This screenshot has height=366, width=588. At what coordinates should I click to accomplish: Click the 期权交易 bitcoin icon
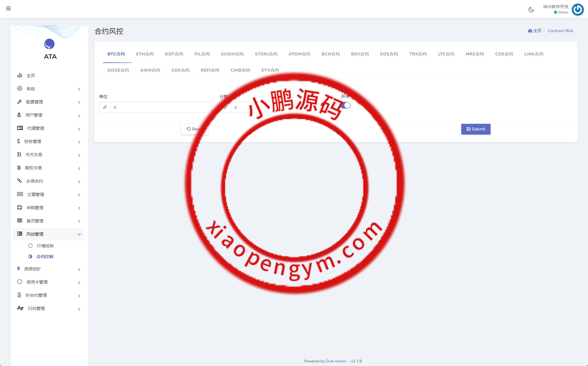tap(19, 168)
